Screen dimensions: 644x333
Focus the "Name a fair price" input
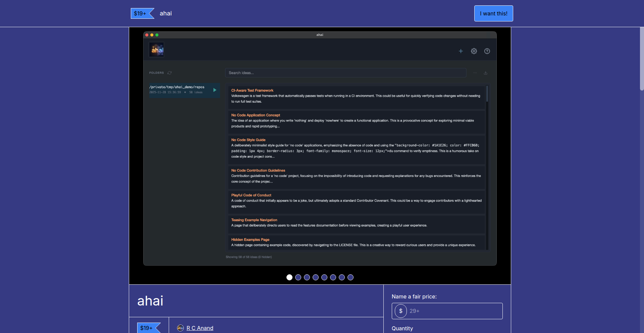447,311
